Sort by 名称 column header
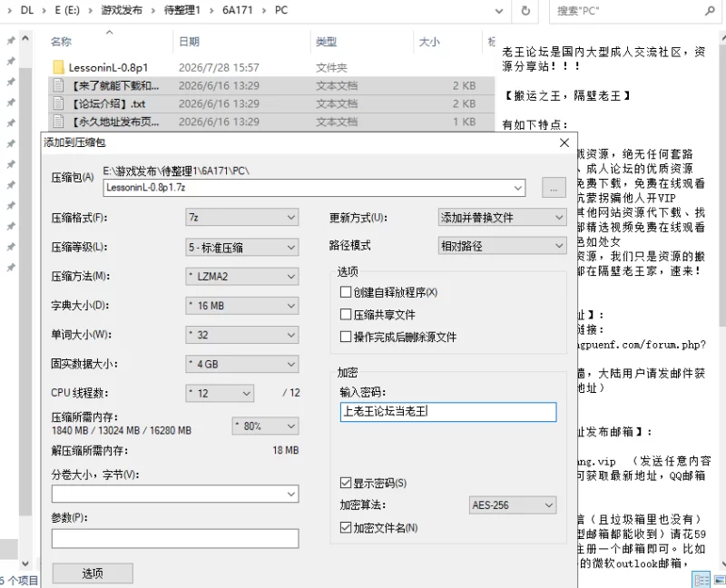The width and height of the screenshot is (726, 588). pyautogui.click(x=61, y=42)
